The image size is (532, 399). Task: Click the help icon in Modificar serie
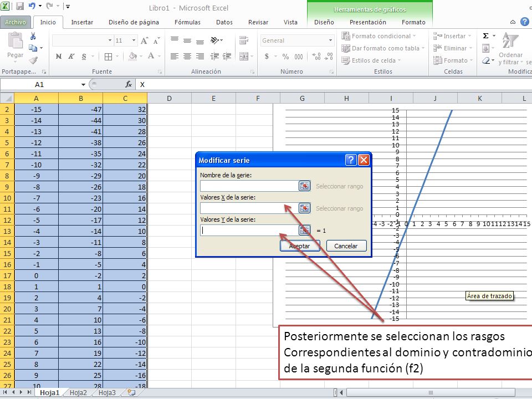point(351,160)
